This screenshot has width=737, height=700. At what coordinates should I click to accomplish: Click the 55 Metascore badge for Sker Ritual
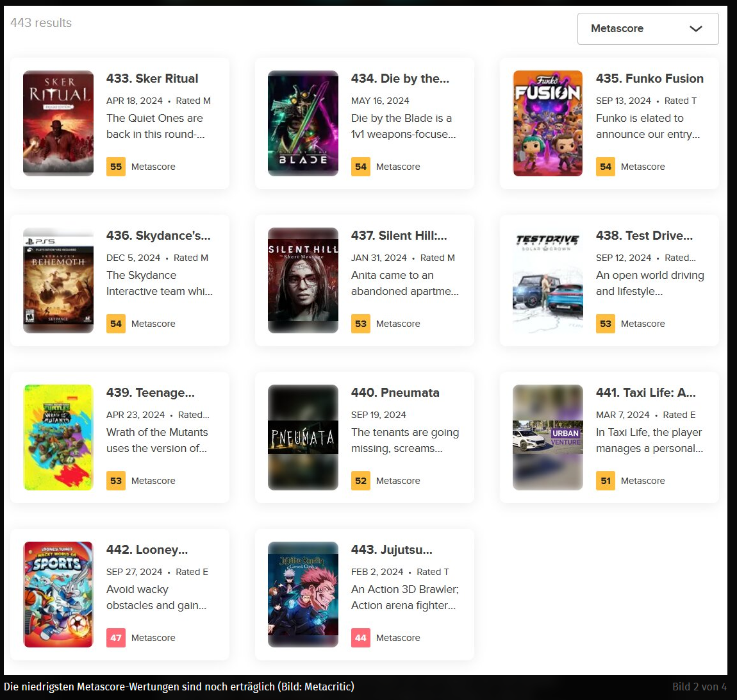click(115, 167)
